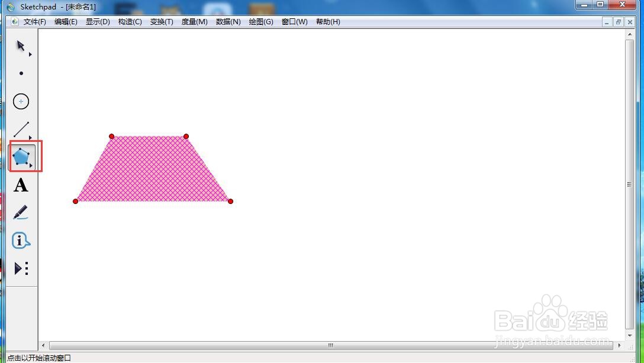Click the vertical scrollbar thumb
644x363 pixels.
tap(630, 184)
